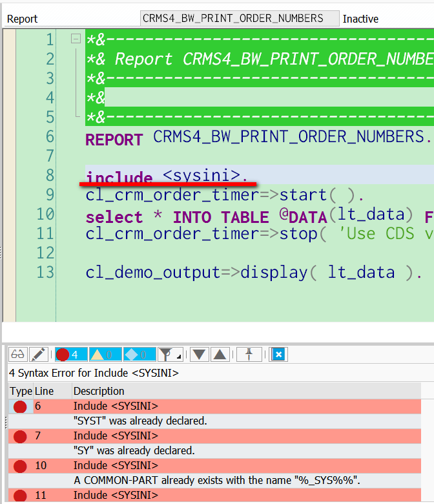Click the pencil edit icon in error toolbar

point(39,355)
